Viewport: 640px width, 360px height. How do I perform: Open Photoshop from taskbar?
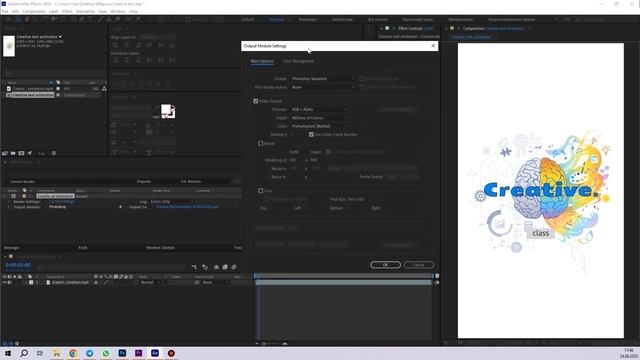tap(122, 353)
